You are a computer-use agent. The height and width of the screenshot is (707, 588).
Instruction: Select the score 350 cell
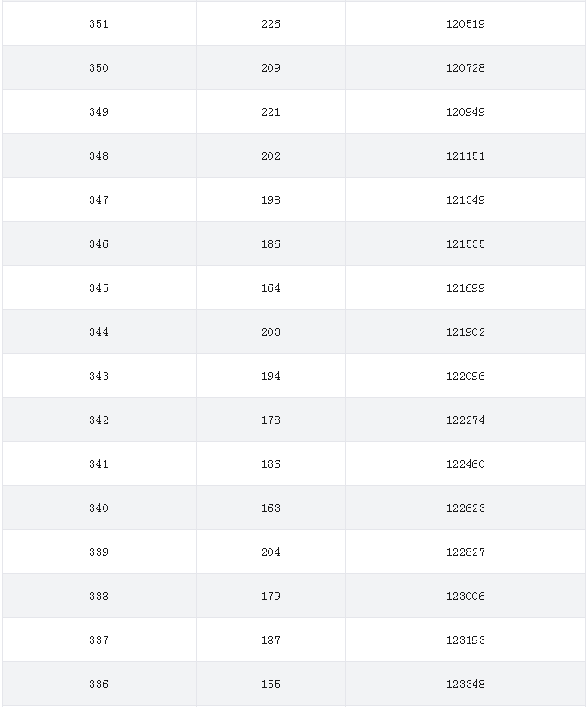click(98, 67)
